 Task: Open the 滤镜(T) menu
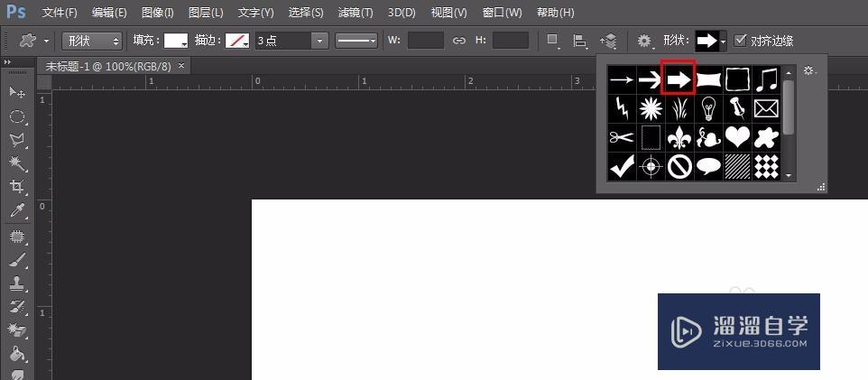(x=356, y=13)
